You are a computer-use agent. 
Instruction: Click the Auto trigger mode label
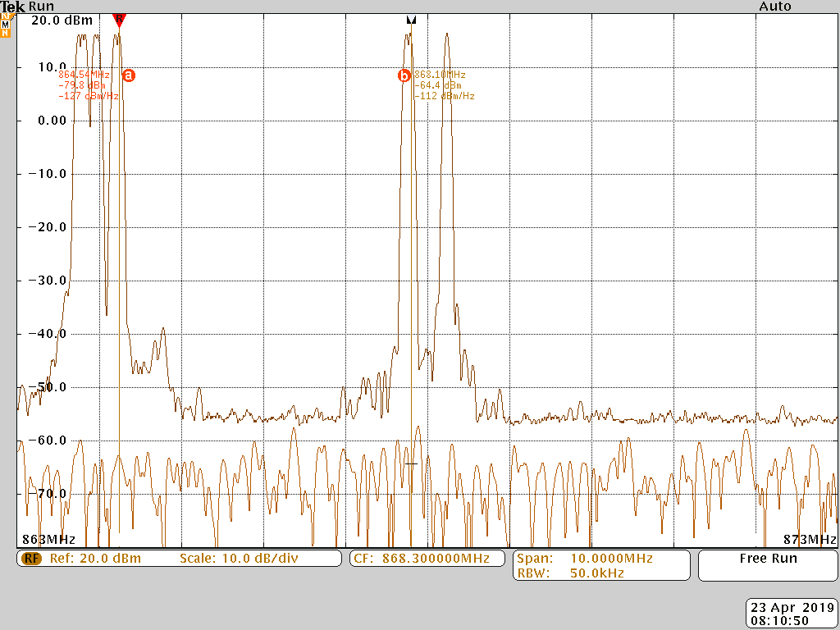(x=774, y=7)
